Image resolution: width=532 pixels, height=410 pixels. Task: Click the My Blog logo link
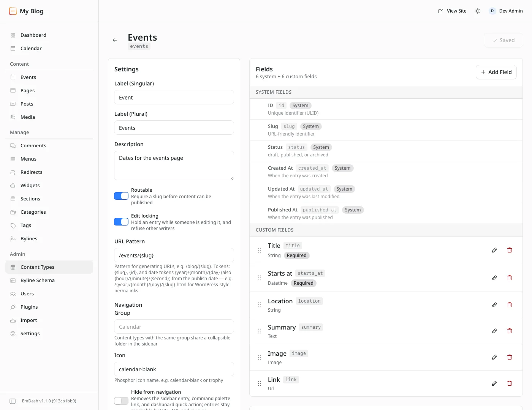[26, 11]
